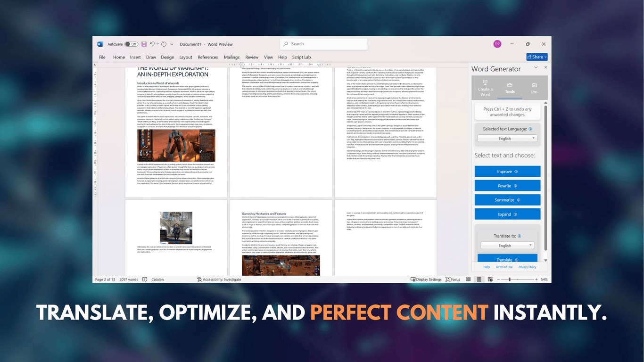The image size is (644, 362).
Task: Click the Expand button
Action: [507, 214]
